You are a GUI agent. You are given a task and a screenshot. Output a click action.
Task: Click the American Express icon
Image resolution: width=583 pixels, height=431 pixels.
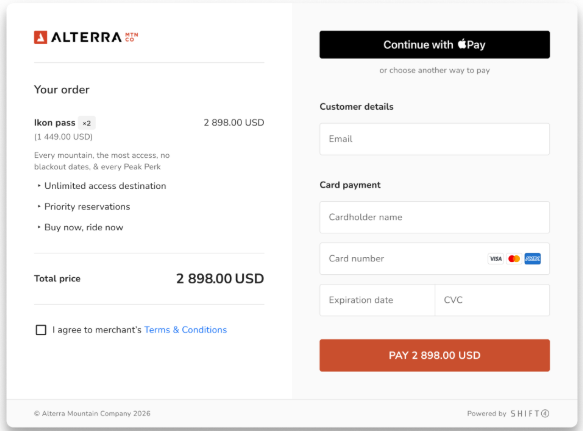532,259
